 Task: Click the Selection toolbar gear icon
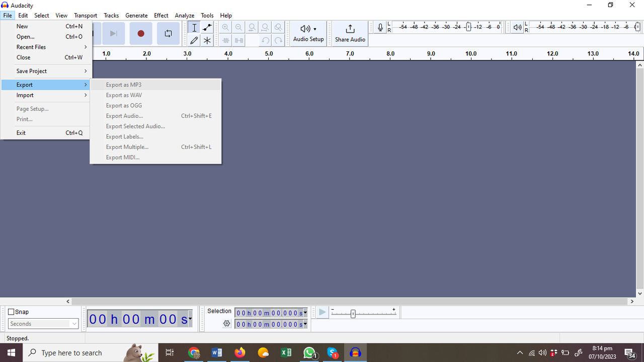pyautogui.click(x=227, y=324)
